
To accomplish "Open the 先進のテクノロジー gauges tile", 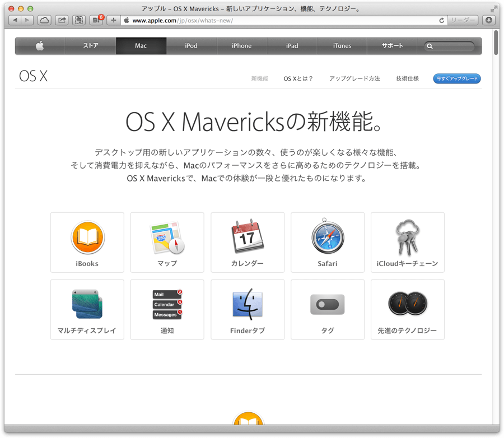I will pyautogui.click(x=408, y=309).
